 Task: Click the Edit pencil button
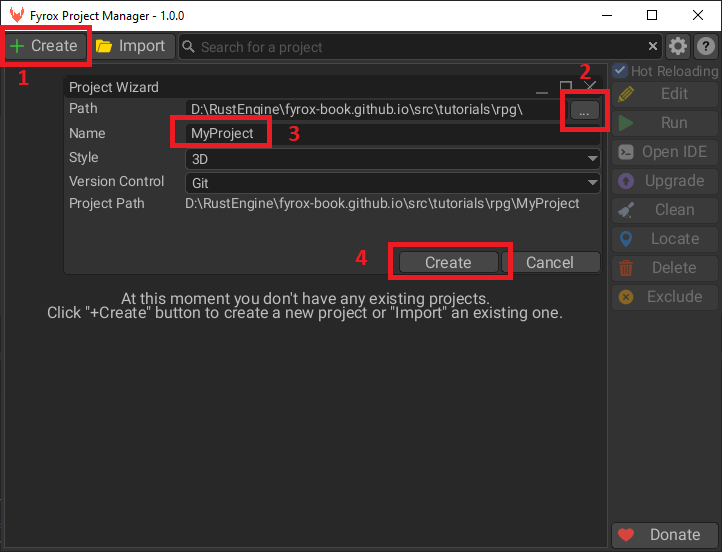[x=665, y=94]
